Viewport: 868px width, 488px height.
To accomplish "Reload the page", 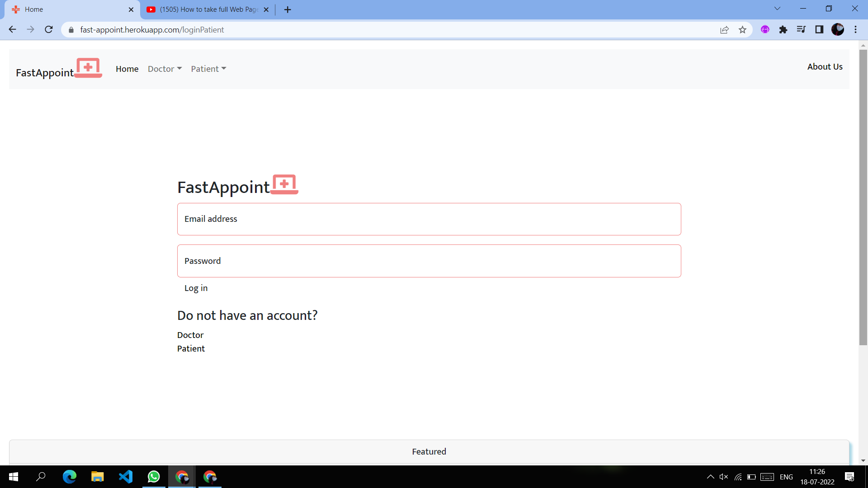I will [49, 30].
